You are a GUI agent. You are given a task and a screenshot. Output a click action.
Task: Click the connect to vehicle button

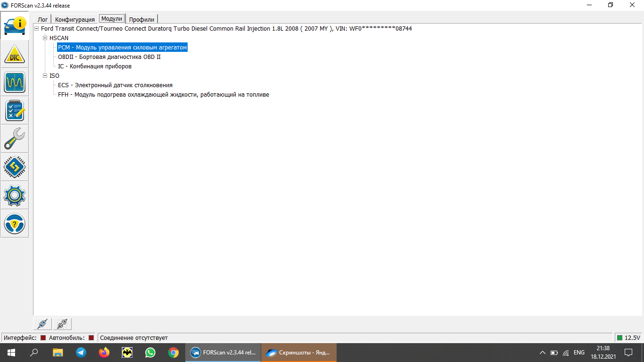coord(42,324)
